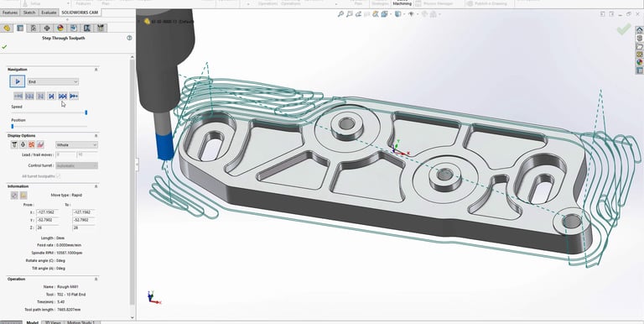Viewport: 644px width, 324px height.
Task: Open the first yellow manager tab icon
Action: coord(7,28)
